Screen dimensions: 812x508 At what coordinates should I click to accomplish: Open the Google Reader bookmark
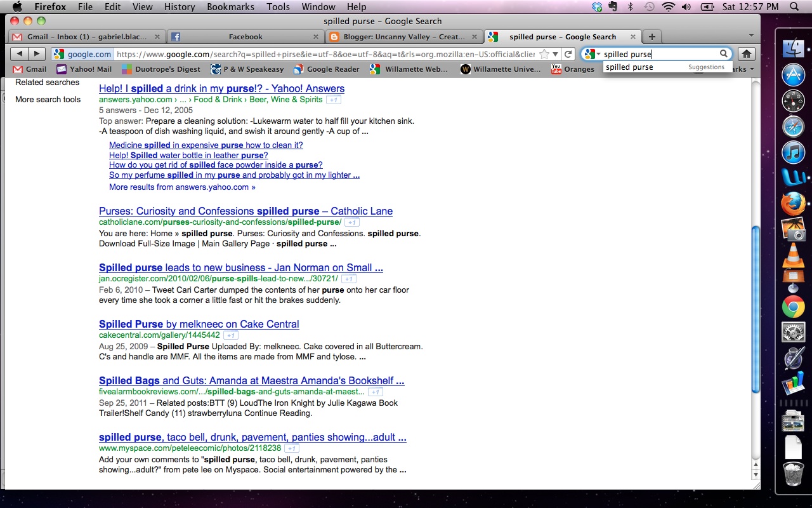point(326,69)
